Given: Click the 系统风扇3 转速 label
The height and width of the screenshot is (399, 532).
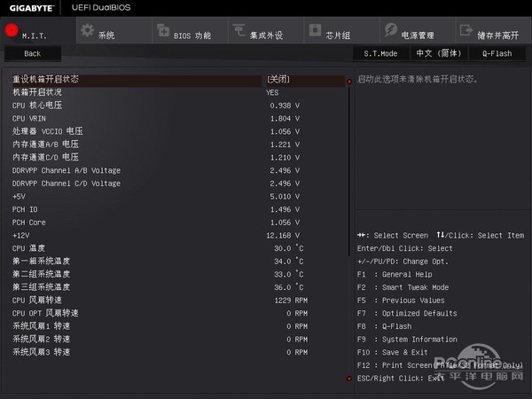Looking at the screenshot, I should (x=41, y=352).
